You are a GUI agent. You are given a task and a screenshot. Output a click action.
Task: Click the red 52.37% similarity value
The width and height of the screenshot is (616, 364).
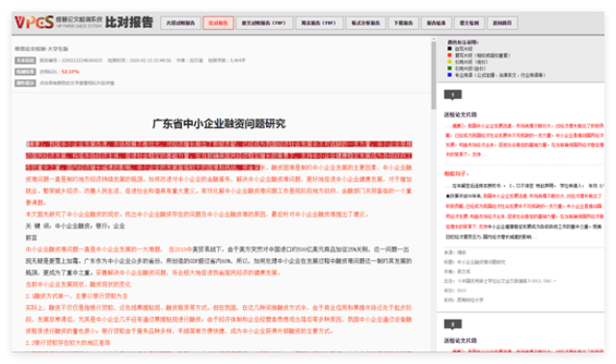click(x=70, y=72)
